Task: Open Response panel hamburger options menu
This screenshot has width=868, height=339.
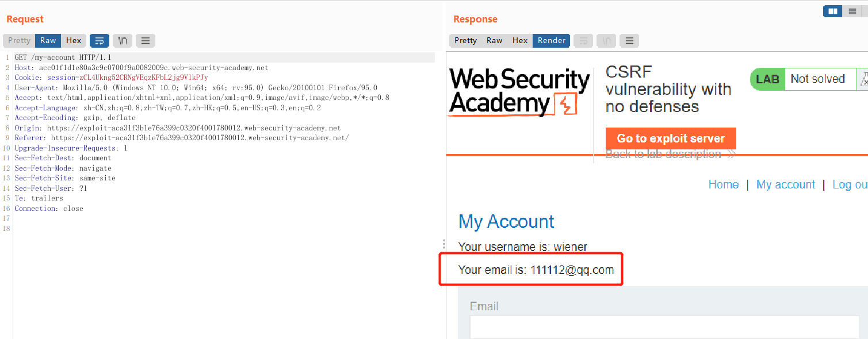Action: 629,41
